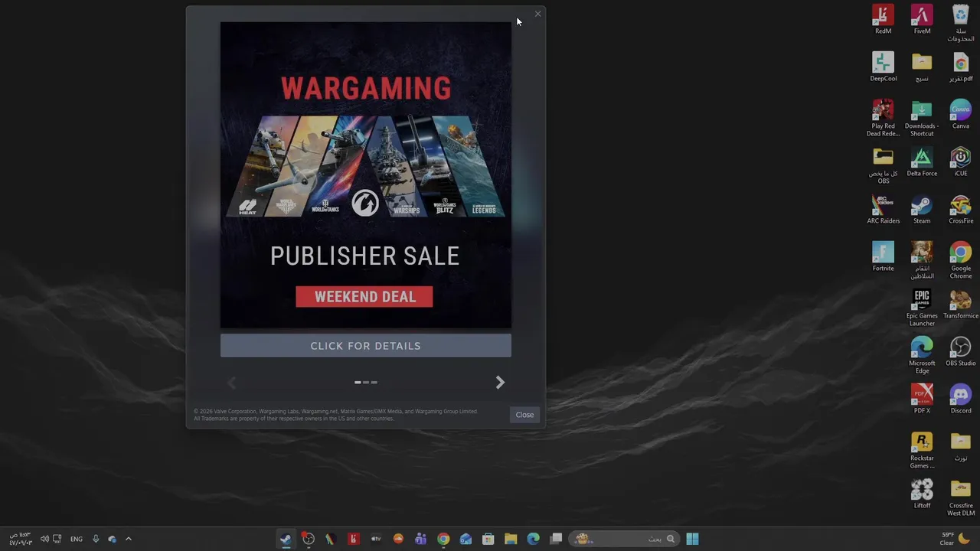Open the Downloads - Shortcut folder icon

(922, 119)
